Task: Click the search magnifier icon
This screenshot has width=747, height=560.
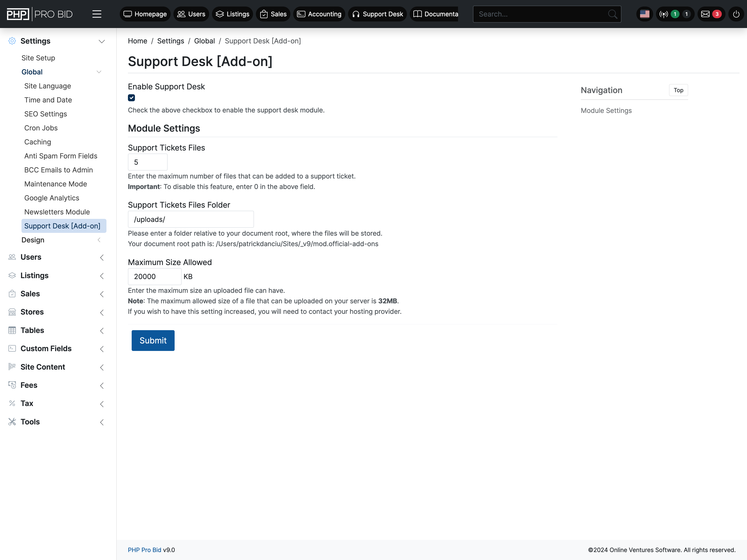Action: (612, 14)
